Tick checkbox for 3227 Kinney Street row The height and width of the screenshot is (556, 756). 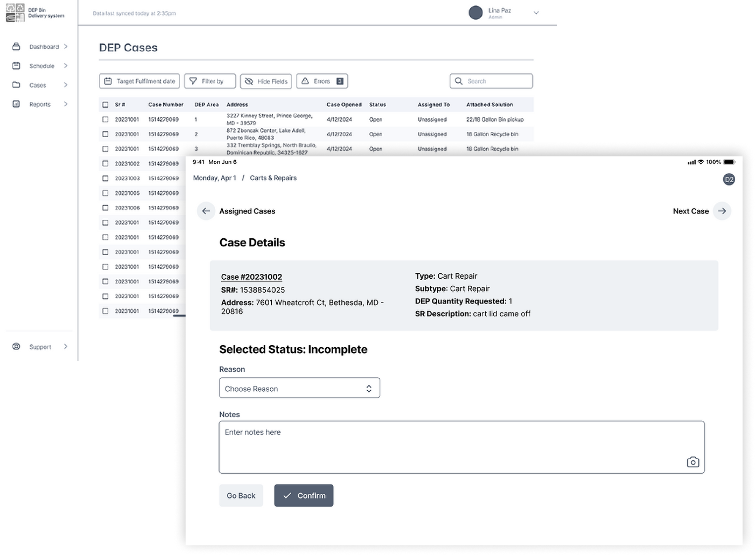click(x=105, y=120)
